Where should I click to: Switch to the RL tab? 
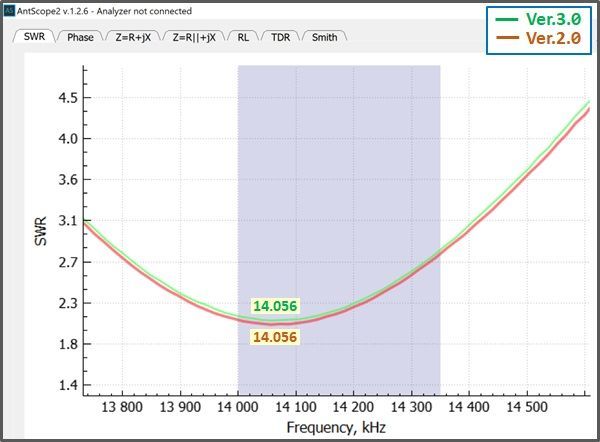(x=243, y=38)
